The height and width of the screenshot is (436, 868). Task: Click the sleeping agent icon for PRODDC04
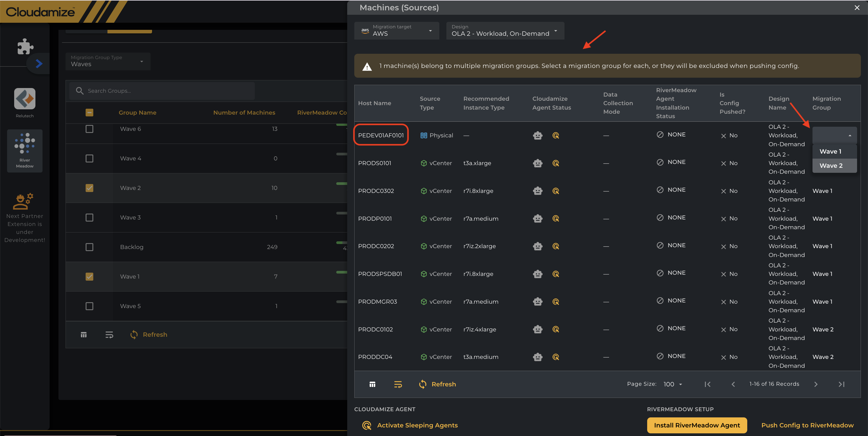click(x=556, y=357)
